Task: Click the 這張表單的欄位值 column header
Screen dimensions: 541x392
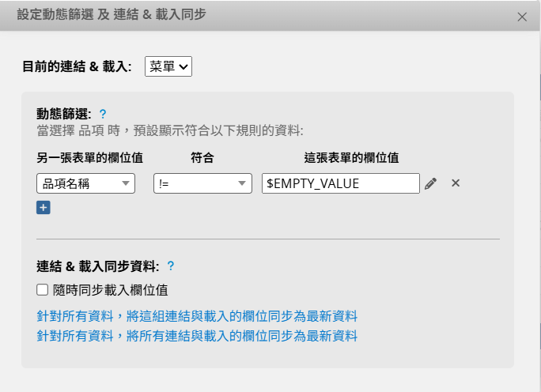Action: 351,157
